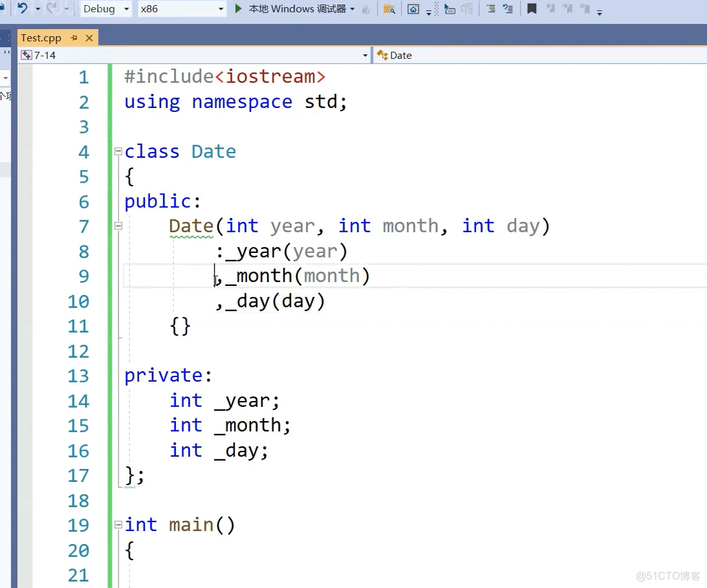
Task: Start the 本地 Windows 调试器 debugger
Action: (290, 8)
